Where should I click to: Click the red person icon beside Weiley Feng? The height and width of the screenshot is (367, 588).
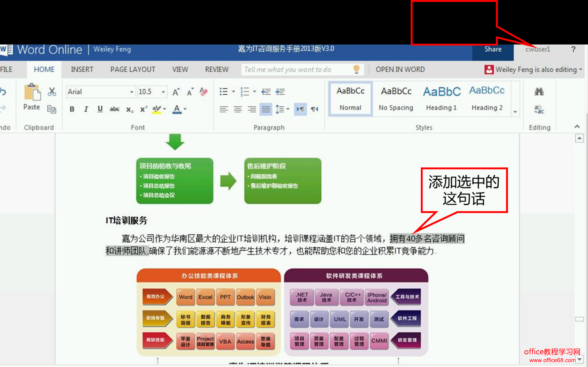[x=489, y=70]
